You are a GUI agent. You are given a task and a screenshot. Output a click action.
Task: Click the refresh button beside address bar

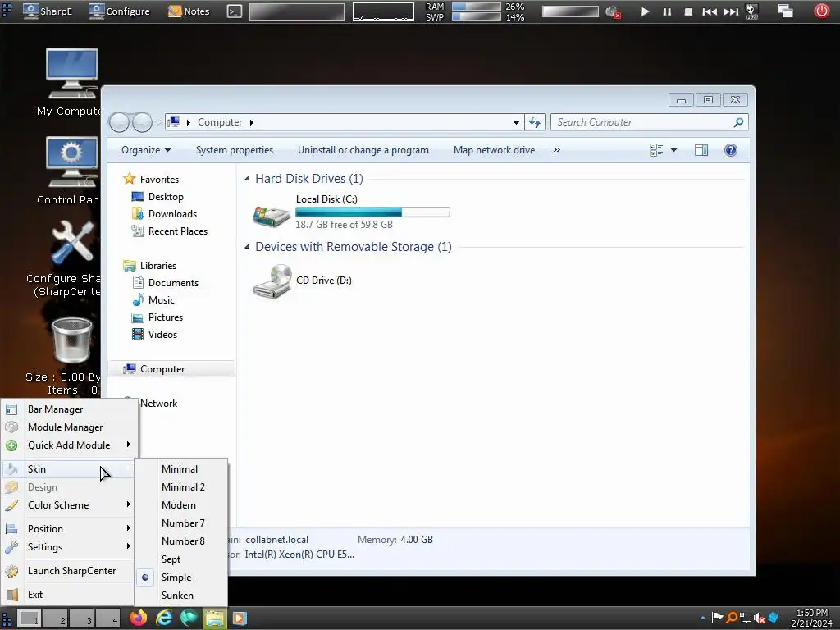click(x=535, y=122)
